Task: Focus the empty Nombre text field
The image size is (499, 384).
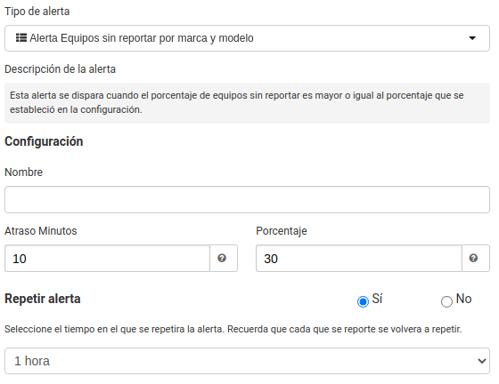Action: click(247, 200)
